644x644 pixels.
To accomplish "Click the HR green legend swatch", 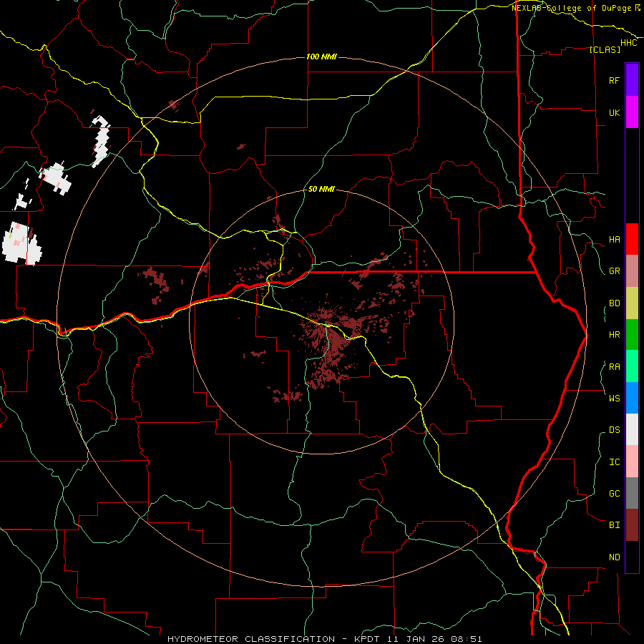I will (632, 335).
